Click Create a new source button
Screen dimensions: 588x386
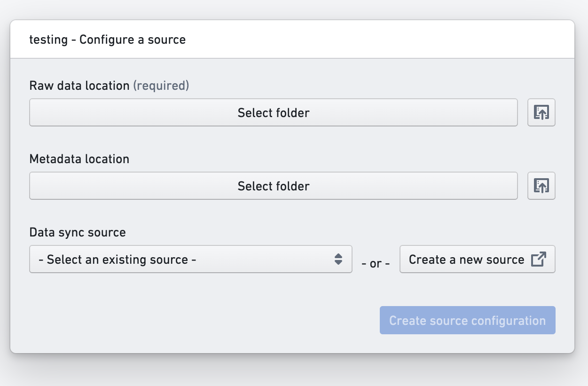[478, 259]
